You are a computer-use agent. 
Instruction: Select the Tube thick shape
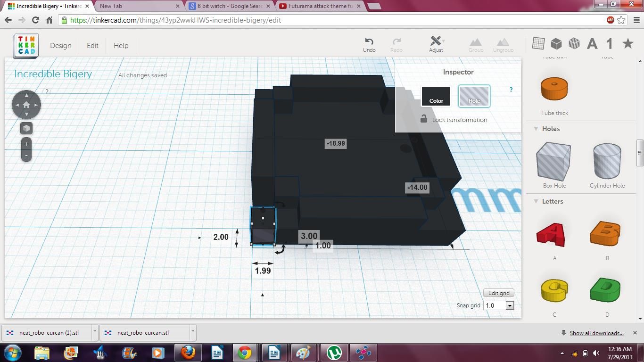(x=554, y=89)
